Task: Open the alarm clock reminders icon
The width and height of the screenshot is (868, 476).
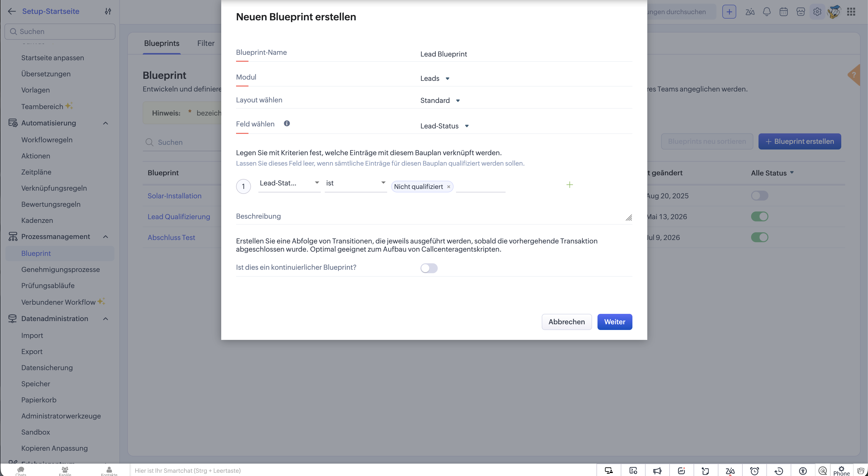Action: click(755, 471)
